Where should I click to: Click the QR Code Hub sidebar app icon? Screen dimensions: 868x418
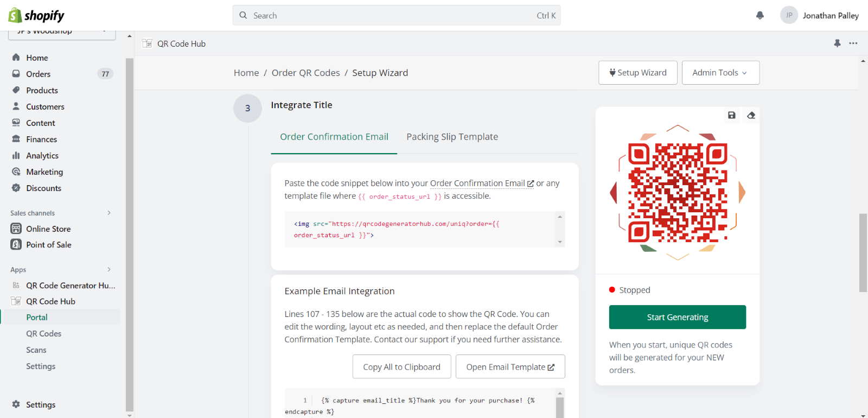click(16, 301)
